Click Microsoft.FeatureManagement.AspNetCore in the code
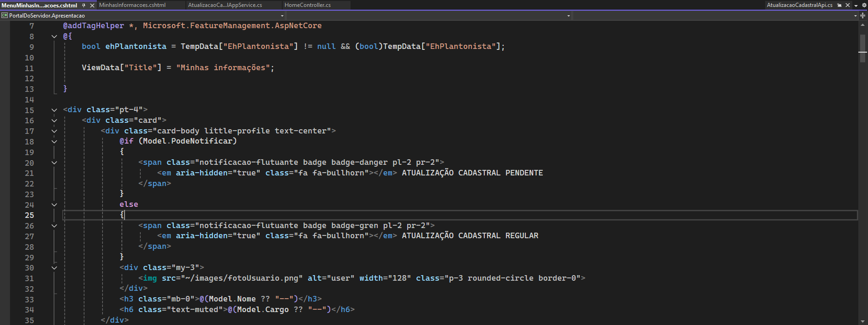Image resolution: width=868 pixels, height=325 pixels. [232, 26]
